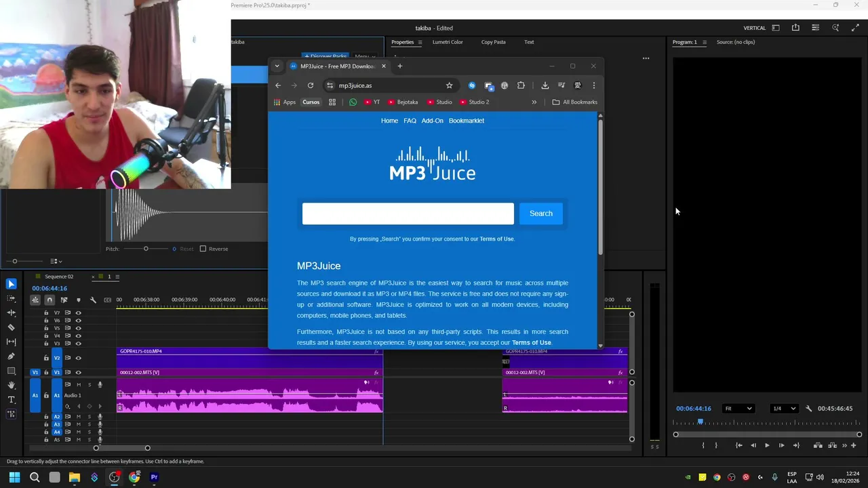Open Chrome three-dot menu
868x488 pixels.
[593, 85]
